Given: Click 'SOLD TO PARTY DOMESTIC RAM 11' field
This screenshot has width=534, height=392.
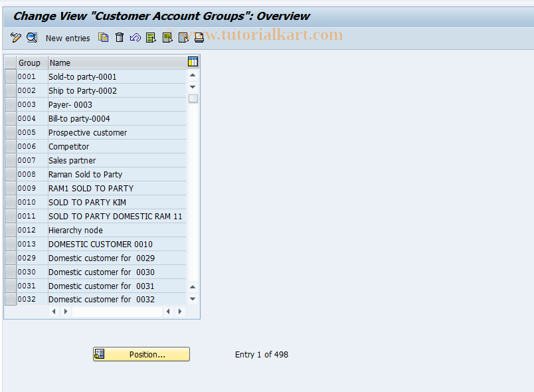Looking at the screenshot, I should pos(117,216).
